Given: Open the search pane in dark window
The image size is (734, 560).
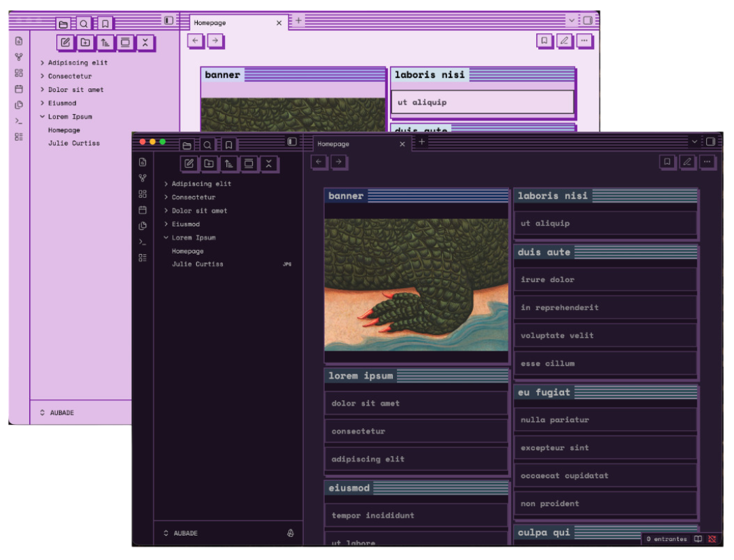Looking at the screenshot, I should tap(207, 145).
